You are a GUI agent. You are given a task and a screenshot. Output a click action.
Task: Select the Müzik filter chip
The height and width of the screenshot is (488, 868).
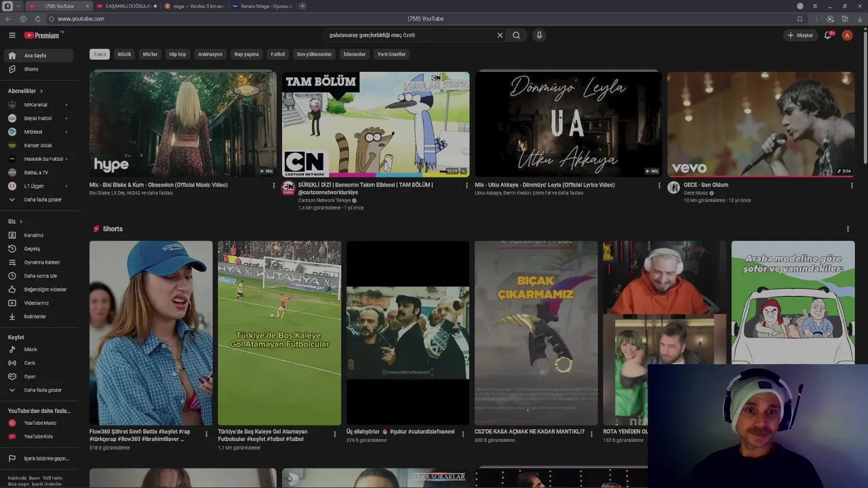pyautogui.click(x=124, y=54)
